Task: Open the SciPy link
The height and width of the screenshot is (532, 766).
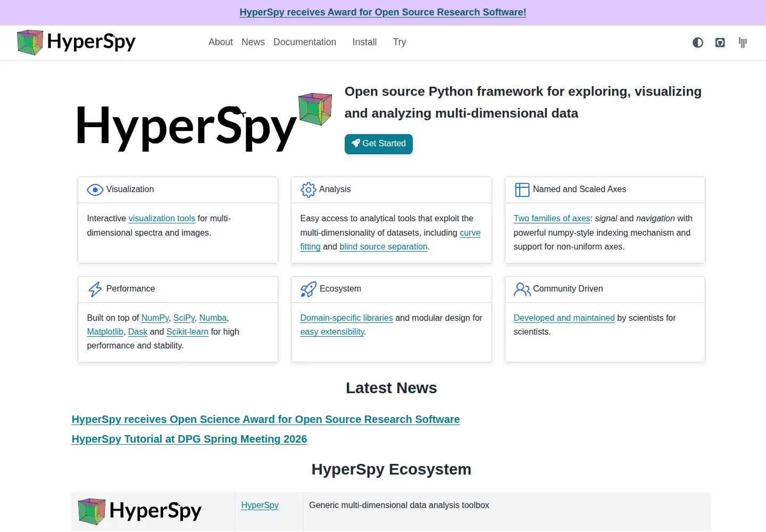Action: pos(184,318)
